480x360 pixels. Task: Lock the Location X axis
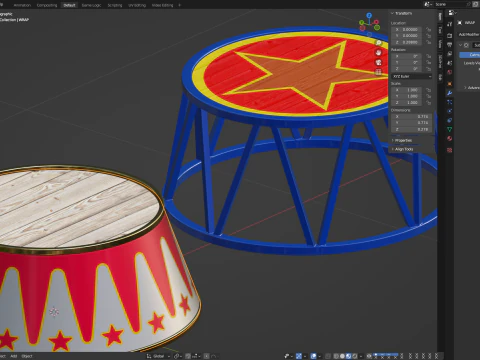[429, 29]
